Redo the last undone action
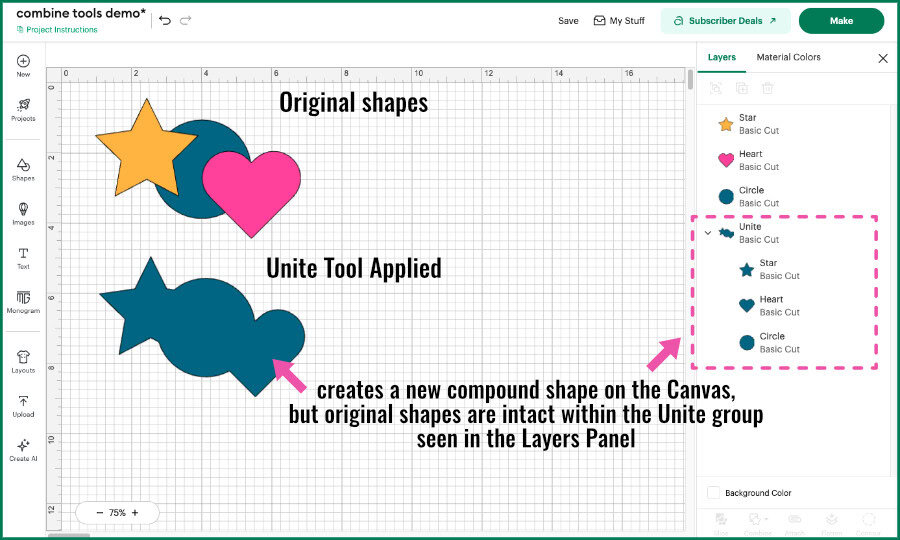Image resolution: width=900 pixels, height=540 pixels. point(185,21)
